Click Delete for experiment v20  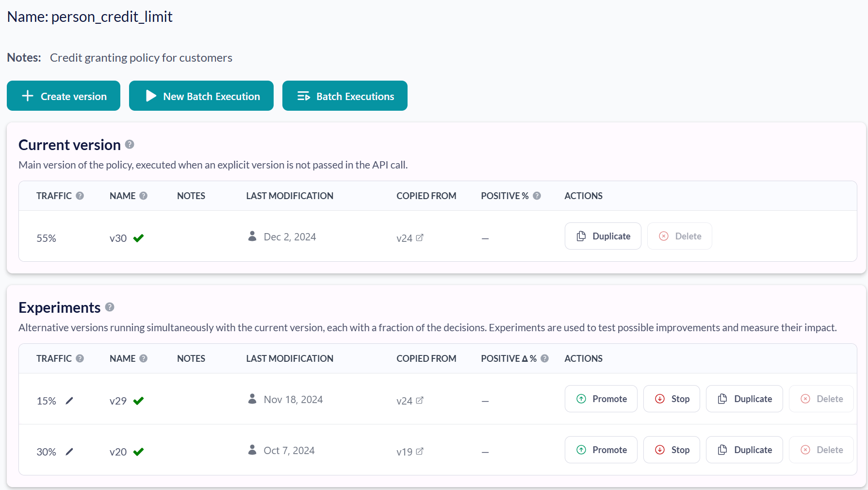(821, 450)
